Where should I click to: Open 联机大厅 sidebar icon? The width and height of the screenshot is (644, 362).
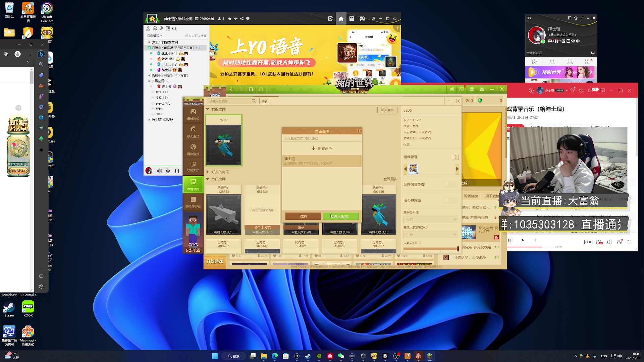pyautogui.click(x=193, y=166)
